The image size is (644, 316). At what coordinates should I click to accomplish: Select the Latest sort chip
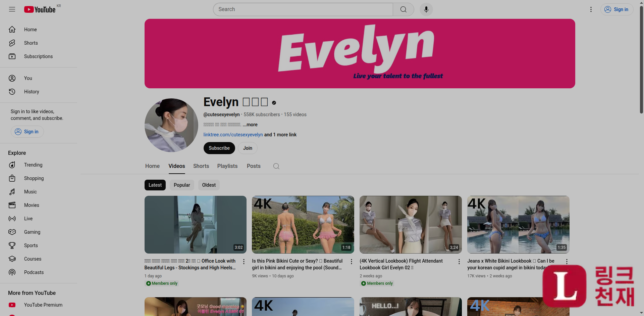(155, 185)
